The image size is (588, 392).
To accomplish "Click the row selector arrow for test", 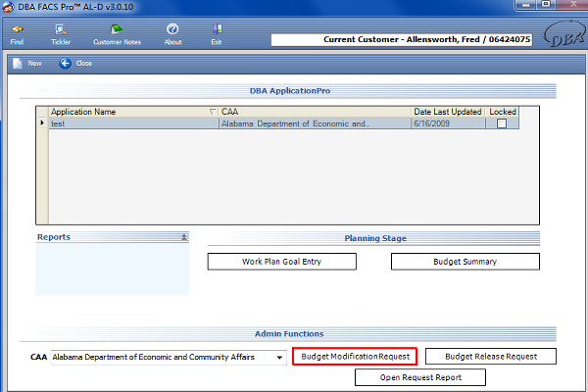I will [42, 123].
